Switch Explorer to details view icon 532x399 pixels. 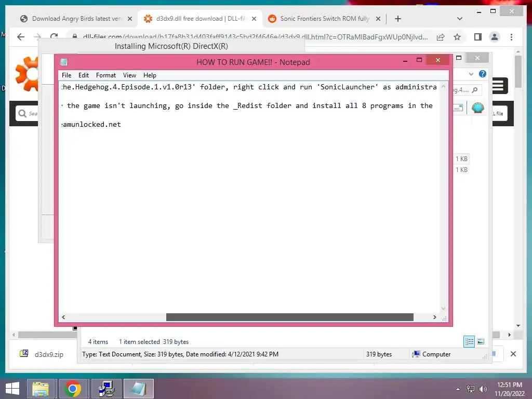(469, 341)
